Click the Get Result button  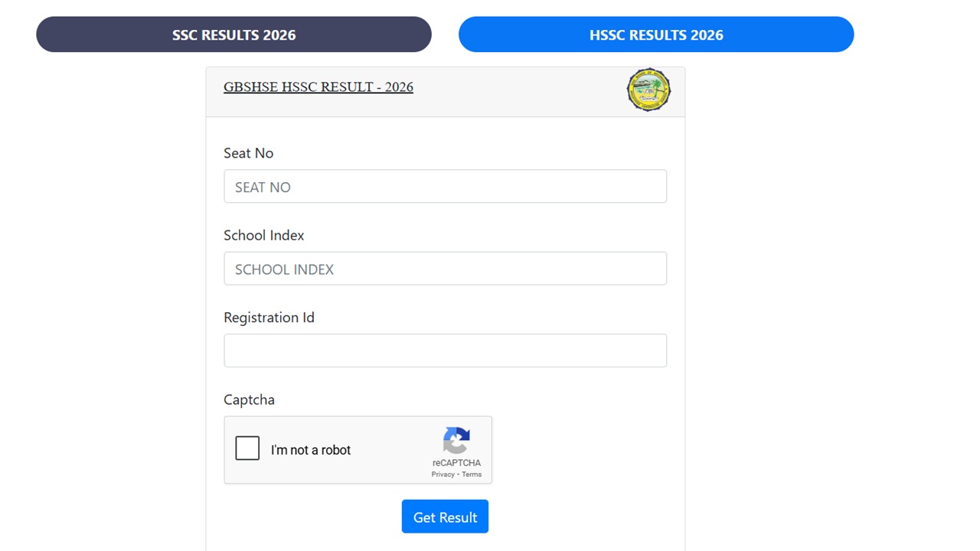coord(445,517)
